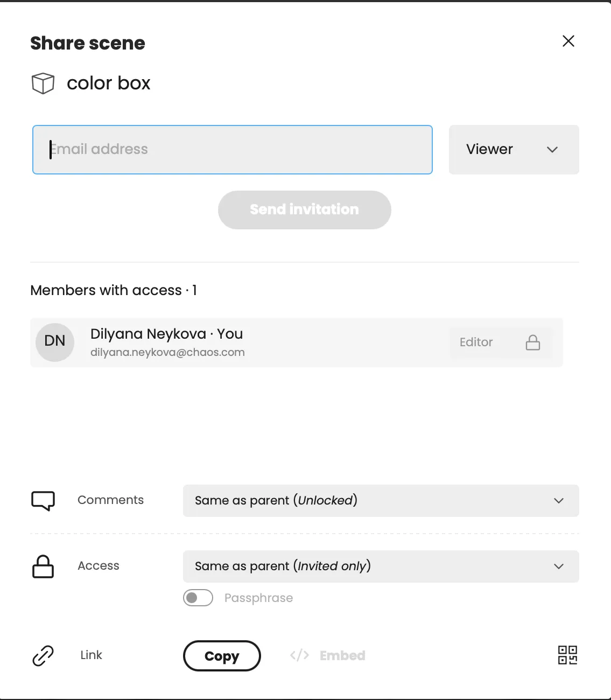Viewport: 611px width, 700px height.
Task: Click the Embed text link
Action: pyautogui.click(x=342, y=655)
